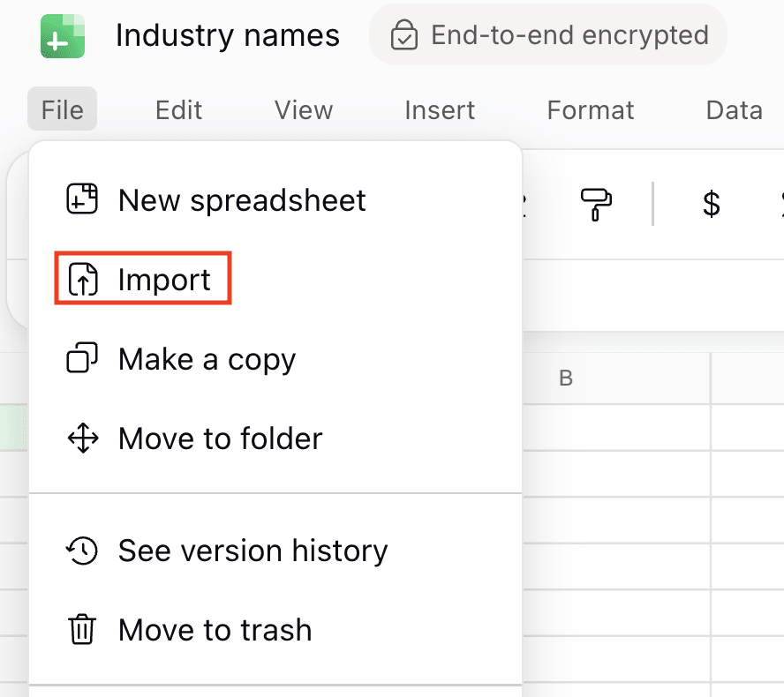The width and height of the screenshot is (784, 697).
Task: Open the Format menu
Action: pos(590,109)
